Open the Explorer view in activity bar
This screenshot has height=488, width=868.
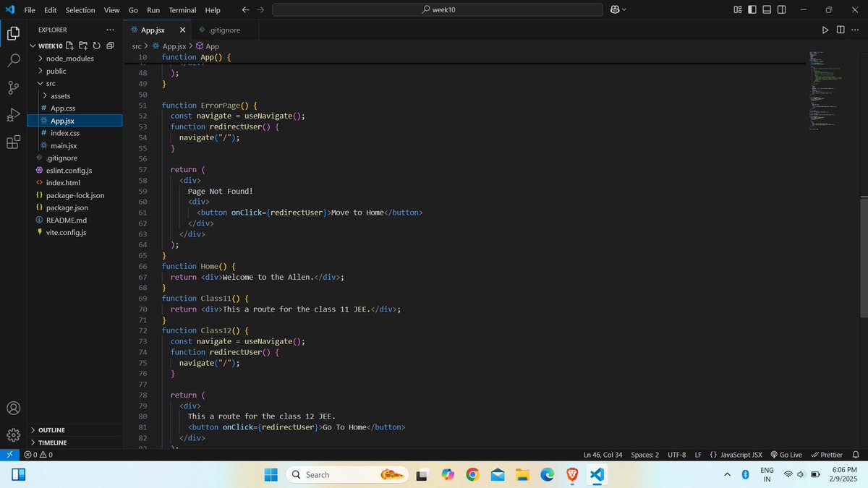(x=13, y=33)
